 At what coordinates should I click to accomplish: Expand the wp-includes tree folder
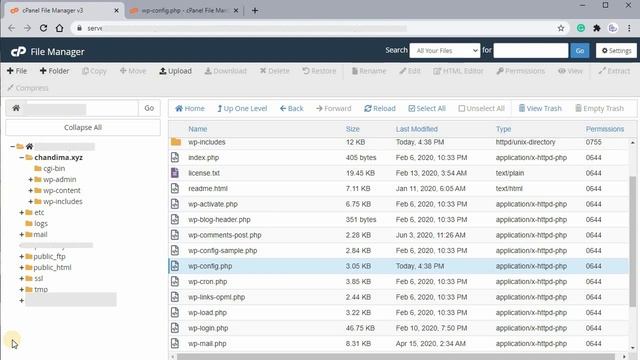[x=31, y=201]
